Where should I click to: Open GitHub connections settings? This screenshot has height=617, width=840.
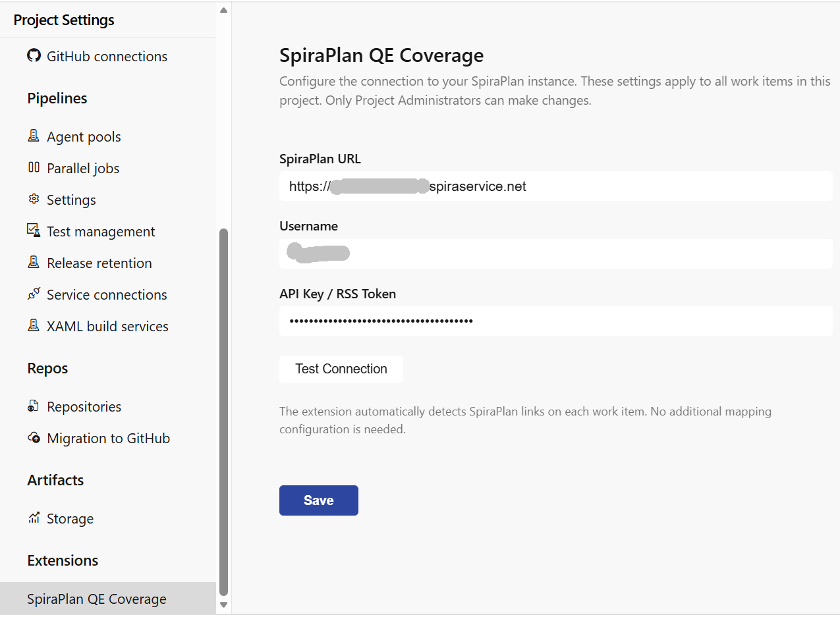108,56
